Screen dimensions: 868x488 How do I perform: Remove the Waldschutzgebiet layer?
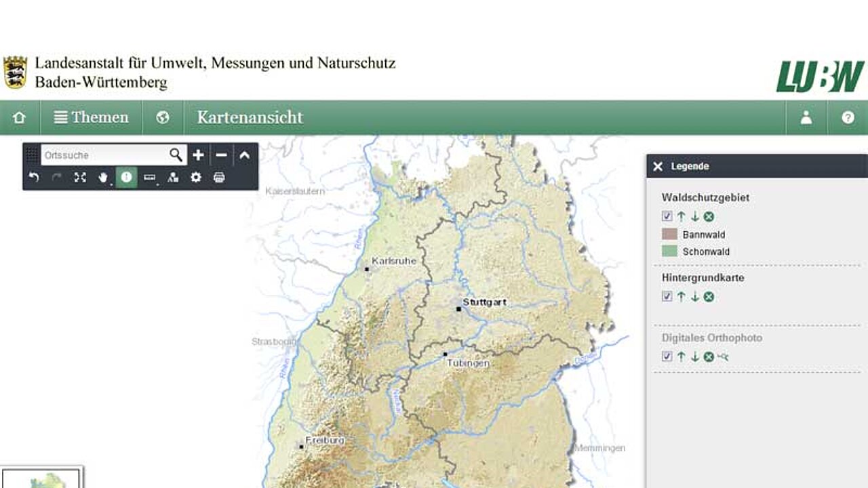[709, 216]
